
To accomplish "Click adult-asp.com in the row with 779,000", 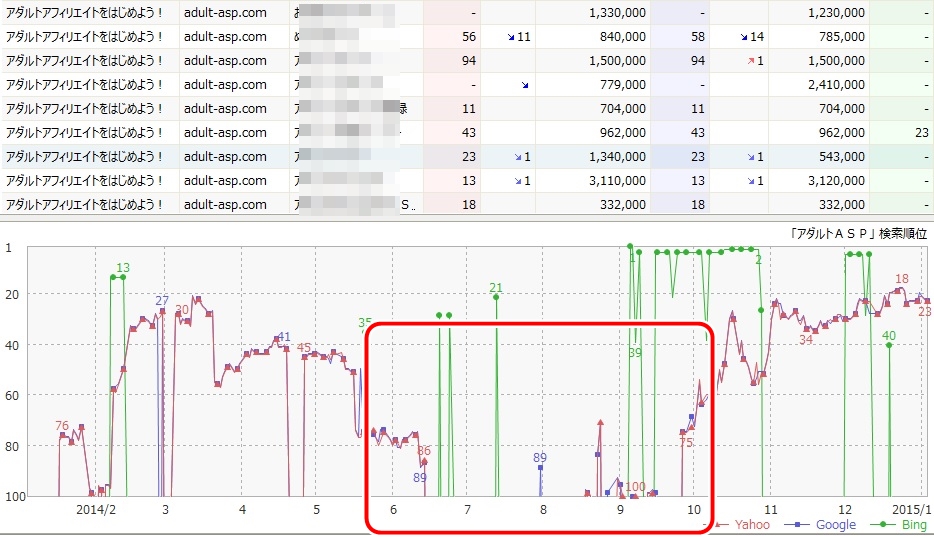I will pos(225,85).
